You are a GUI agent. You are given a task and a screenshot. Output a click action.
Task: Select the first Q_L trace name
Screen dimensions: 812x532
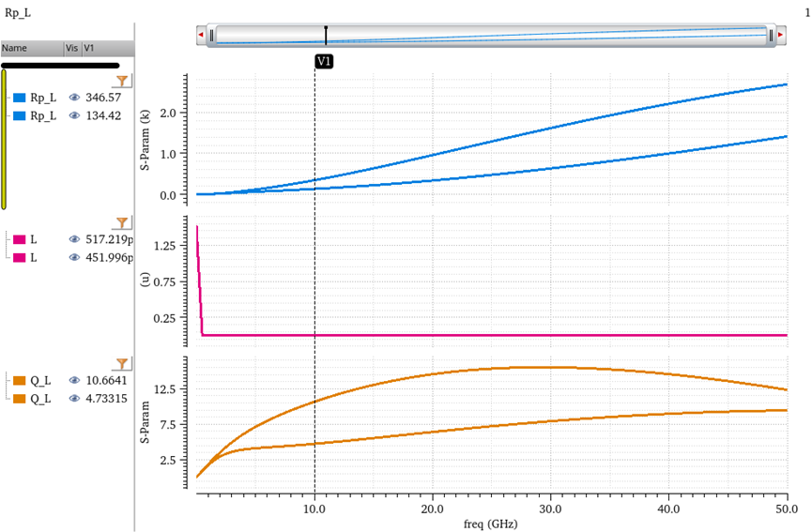[40, 381]
